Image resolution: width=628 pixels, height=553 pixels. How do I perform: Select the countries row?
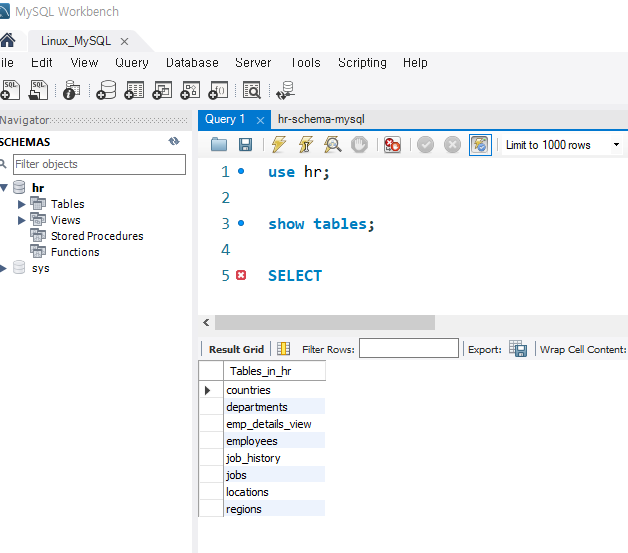click(x=274, y=390)
